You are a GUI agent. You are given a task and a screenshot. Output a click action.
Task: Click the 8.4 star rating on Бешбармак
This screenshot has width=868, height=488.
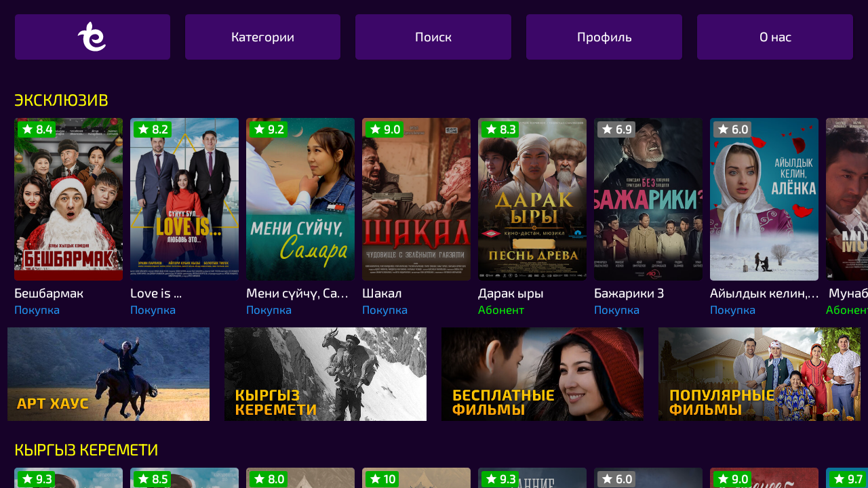click(x=37, y=129)
